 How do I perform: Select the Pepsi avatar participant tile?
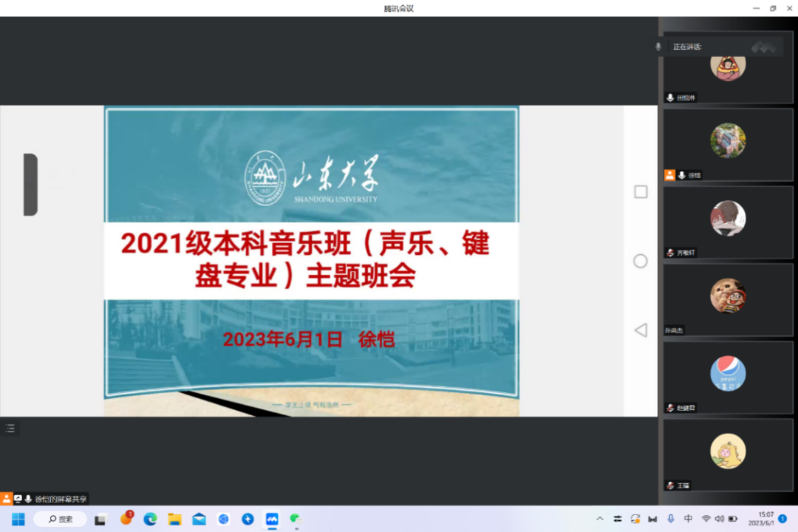coord(728,378)
